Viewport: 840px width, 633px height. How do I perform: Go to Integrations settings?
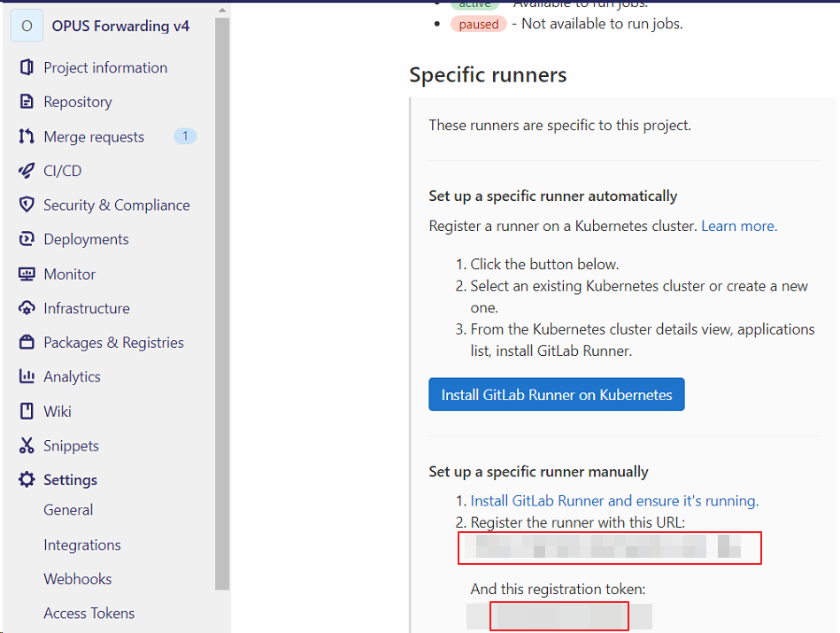(x=82, y=544)
